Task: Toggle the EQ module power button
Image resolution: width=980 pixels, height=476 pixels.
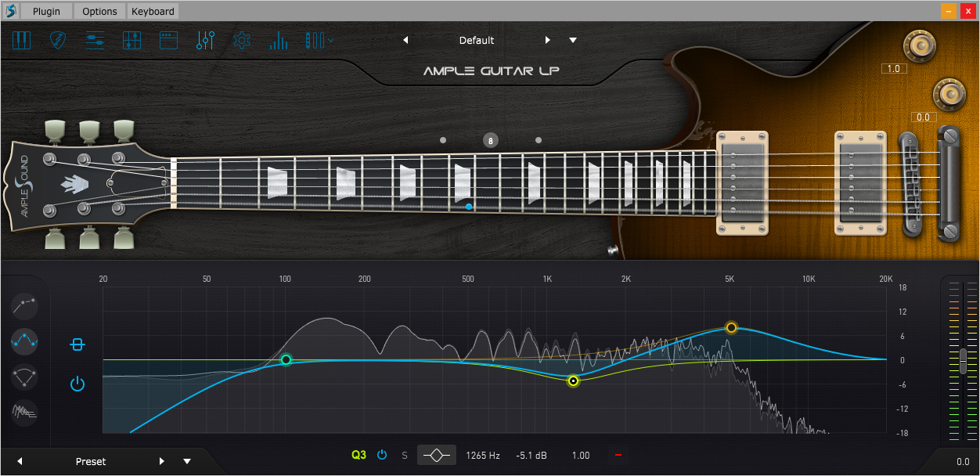Action: tap(77, 384)
